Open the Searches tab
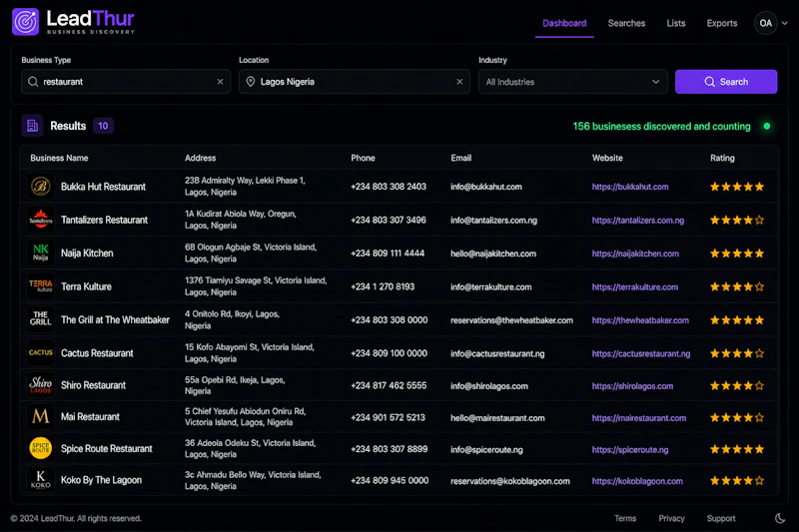The height and width of the screenshot is (532, 799). (626, 23)
